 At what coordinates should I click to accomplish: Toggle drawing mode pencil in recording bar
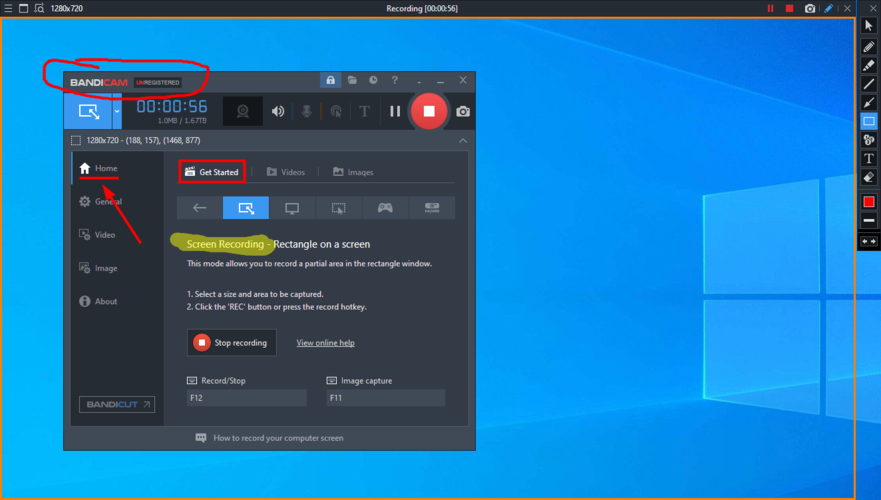point(829,8)
